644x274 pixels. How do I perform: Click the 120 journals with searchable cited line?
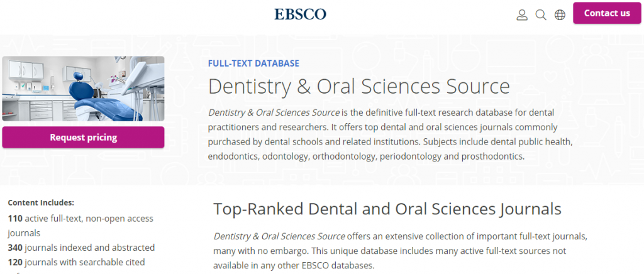(x=76, y=261)
